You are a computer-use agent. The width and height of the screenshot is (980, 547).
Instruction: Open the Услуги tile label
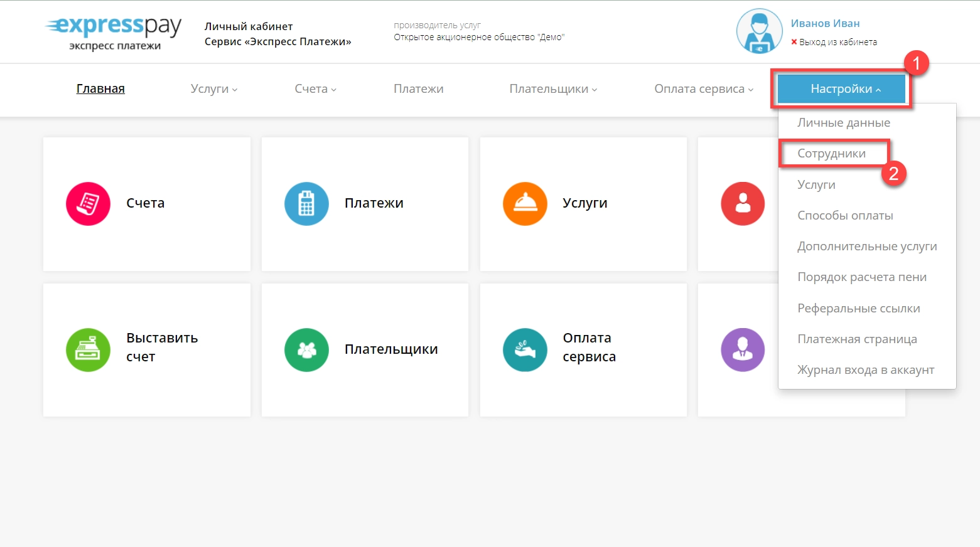[x=585, y=203]
